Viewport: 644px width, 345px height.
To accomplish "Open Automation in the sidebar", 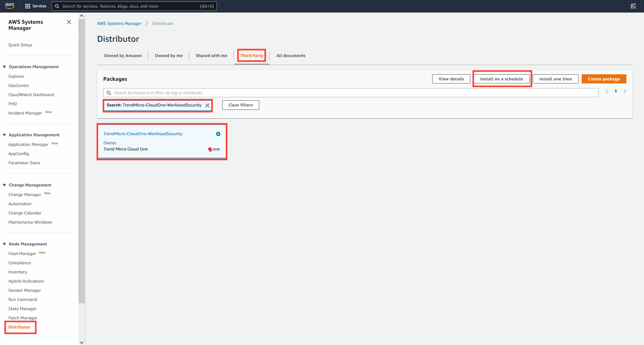I will pyautogui.click(x=20, y=204).
